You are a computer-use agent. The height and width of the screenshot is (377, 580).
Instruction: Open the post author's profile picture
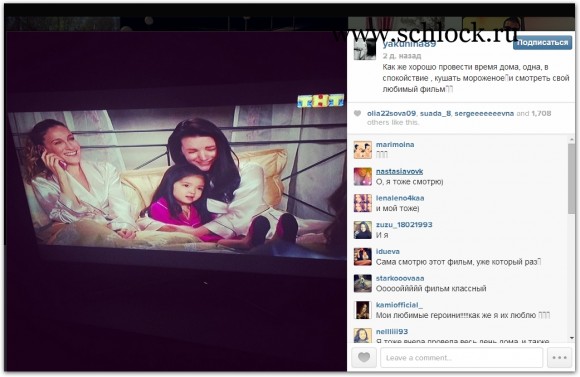(364, 49)
